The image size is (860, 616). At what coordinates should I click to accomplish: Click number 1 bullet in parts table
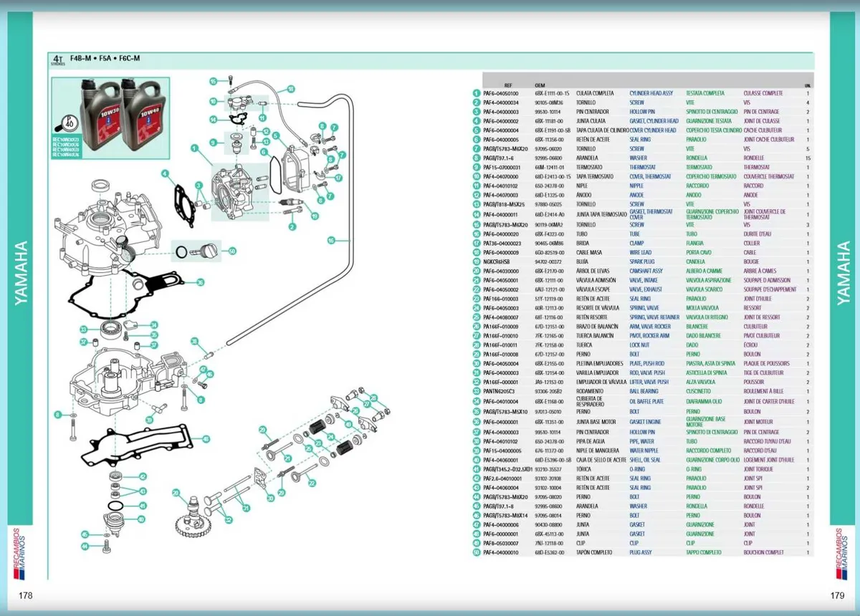(476, 93)
